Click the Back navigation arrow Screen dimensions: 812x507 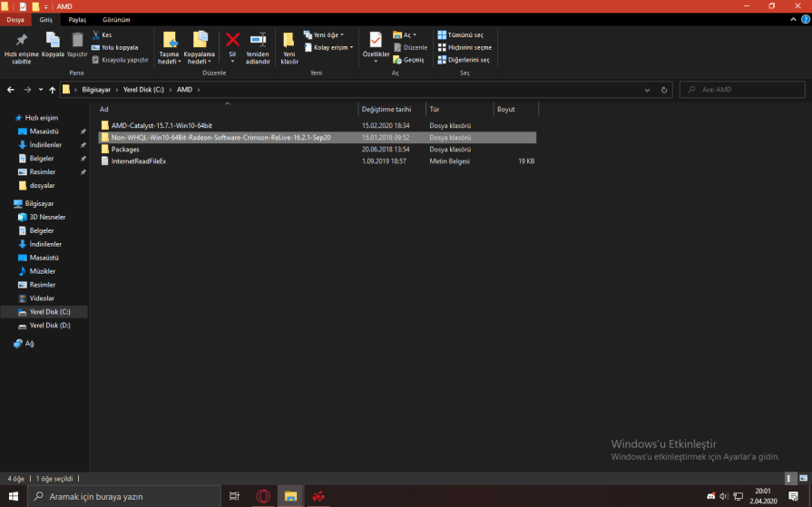click(11, 90)
